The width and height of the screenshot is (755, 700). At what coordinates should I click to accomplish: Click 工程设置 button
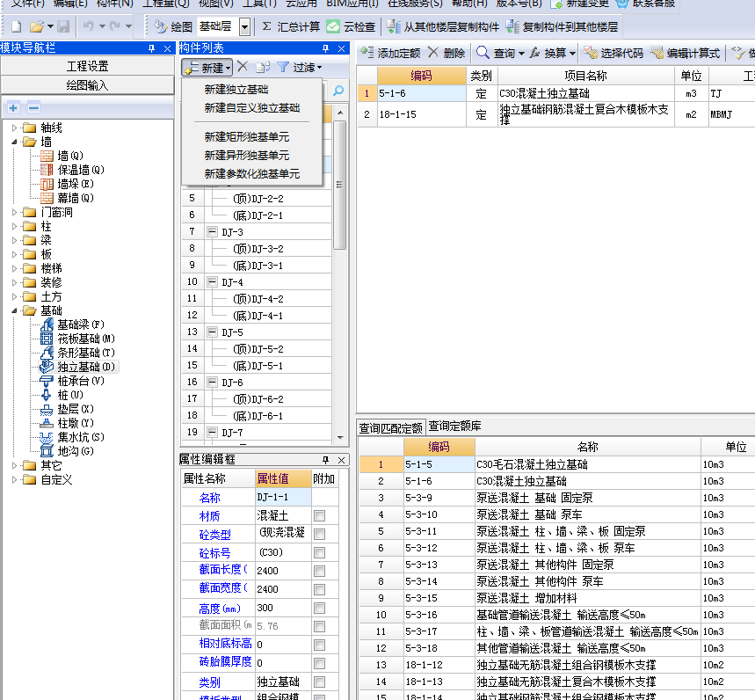click(x=87, y=66)
